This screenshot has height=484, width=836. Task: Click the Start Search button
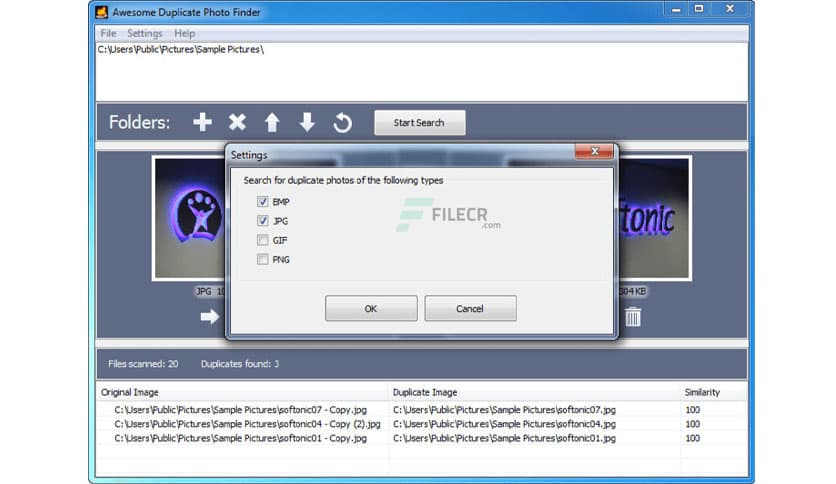click(420, 123)
